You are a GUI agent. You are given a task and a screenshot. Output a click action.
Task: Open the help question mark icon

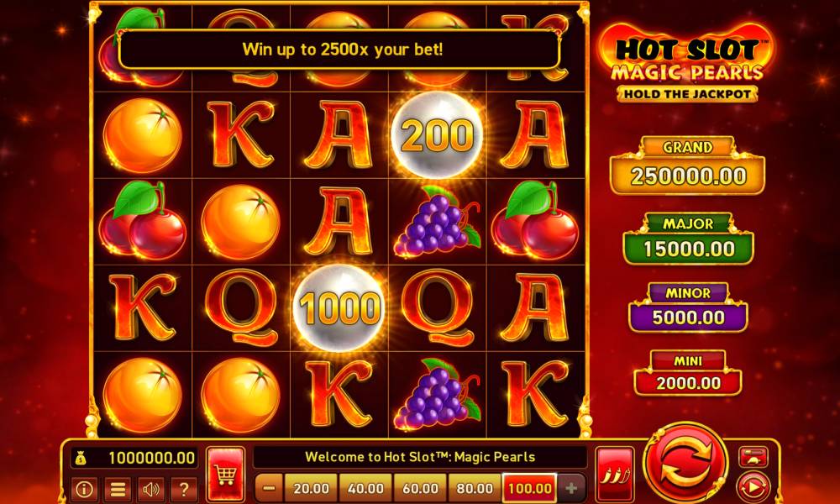184,489
